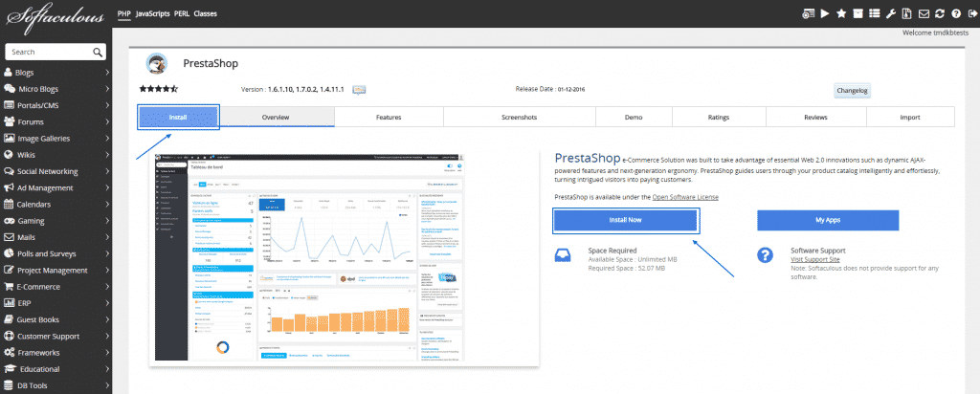Open the question mark help icon in top bar
This screenshot has width=980, height=394.
pos(956,13)
